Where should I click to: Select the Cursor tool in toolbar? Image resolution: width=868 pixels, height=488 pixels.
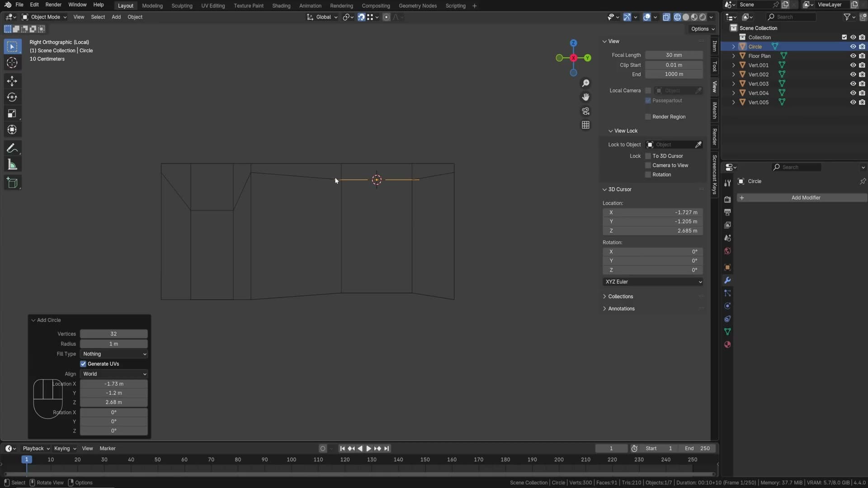click(x=12, y=63)
